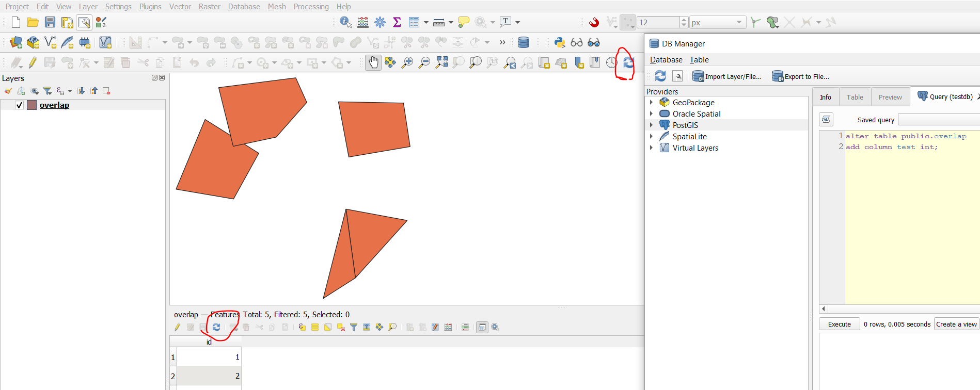Click Import Layer/File button

pyautogui.click(x=727, y=76)
